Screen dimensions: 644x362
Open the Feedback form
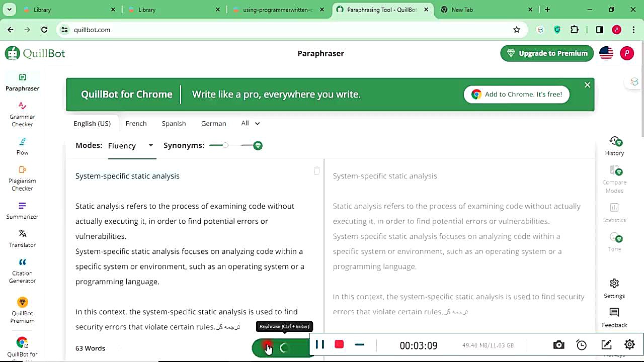coord(614,318)
